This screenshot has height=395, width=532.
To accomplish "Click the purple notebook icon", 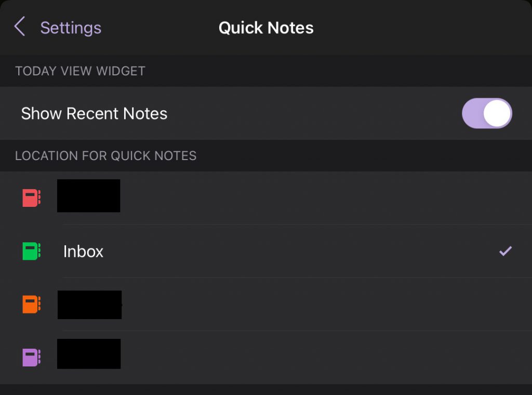I will point(31,358).
